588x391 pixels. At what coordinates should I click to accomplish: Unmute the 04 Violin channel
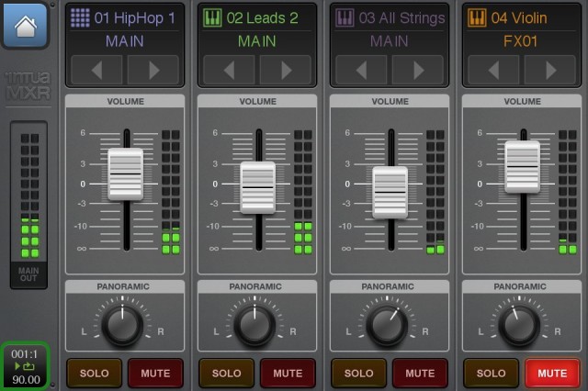(x=551, y=374)
